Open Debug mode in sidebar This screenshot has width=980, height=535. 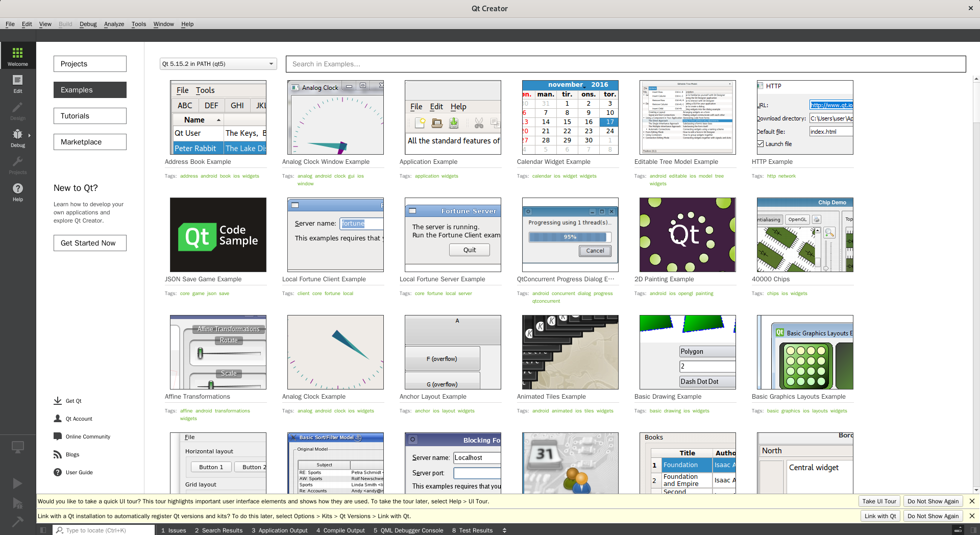[18, 137]
